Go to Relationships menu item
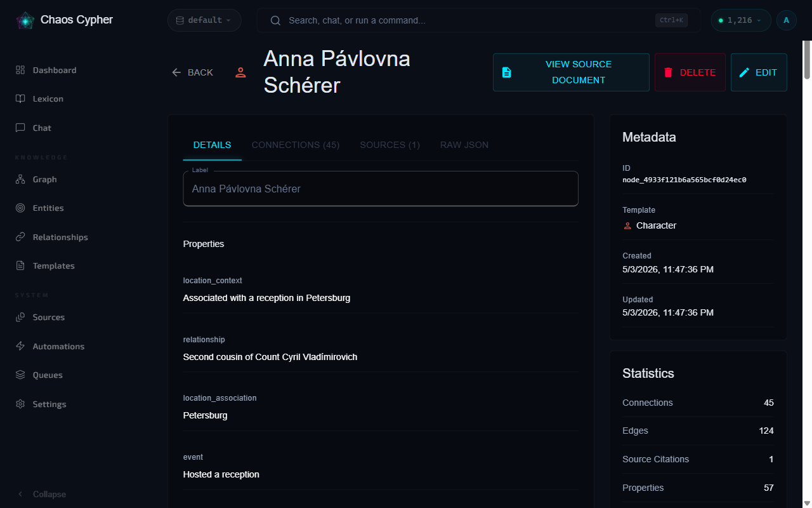The height and width of the screenshot is (508, 812). pos(60,237)
